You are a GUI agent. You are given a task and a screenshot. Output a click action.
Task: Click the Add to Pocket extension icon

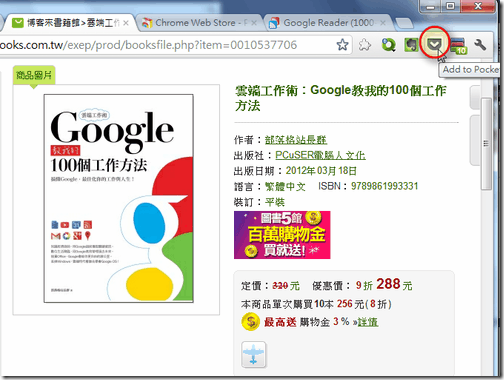[434, 44]
